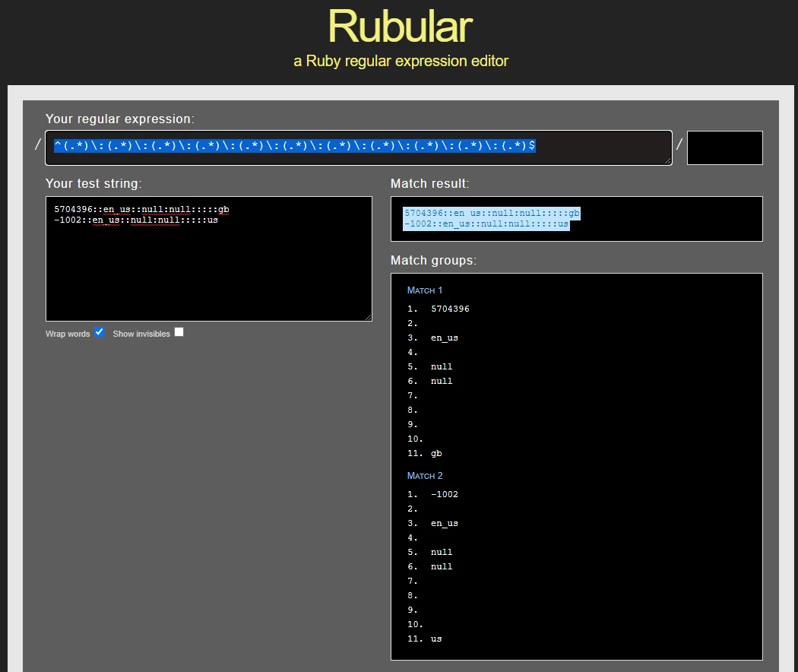Click the second line of the test string
This screenshot has width=798, height=672.
click(x=136, y=220)
